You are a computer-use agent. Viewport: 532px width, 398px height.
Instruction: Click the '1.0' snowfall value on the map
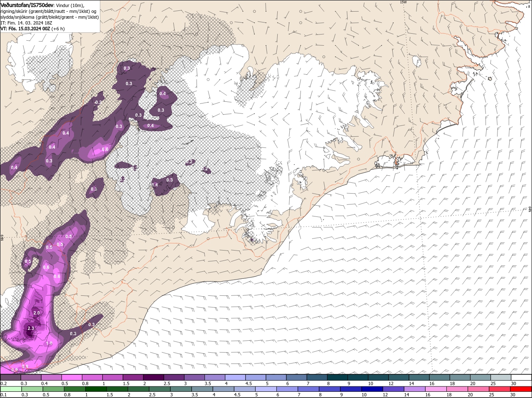click(49, 344)
